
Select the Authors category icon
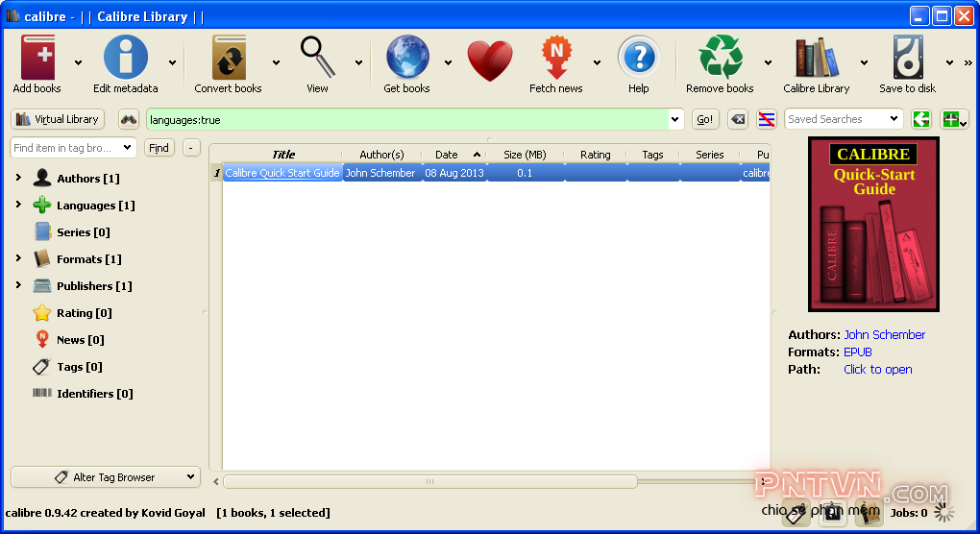pos(42,178)
